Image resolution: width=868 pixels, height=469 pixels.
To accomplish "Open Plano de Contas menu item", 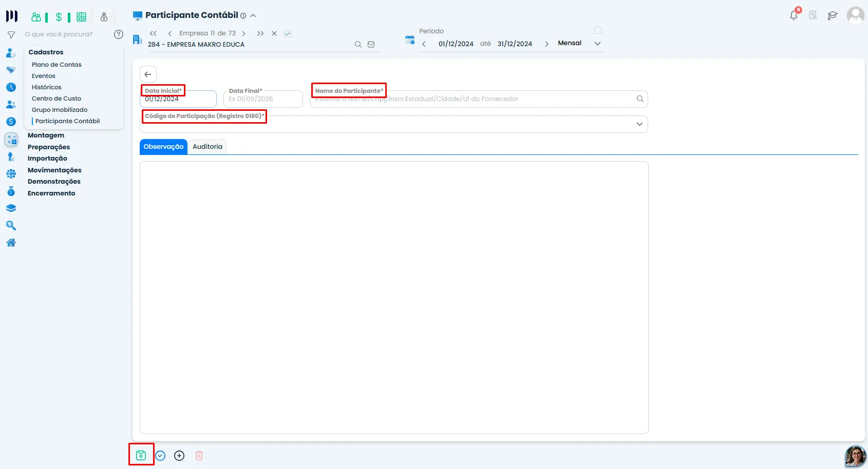I will tap(56, 65).
